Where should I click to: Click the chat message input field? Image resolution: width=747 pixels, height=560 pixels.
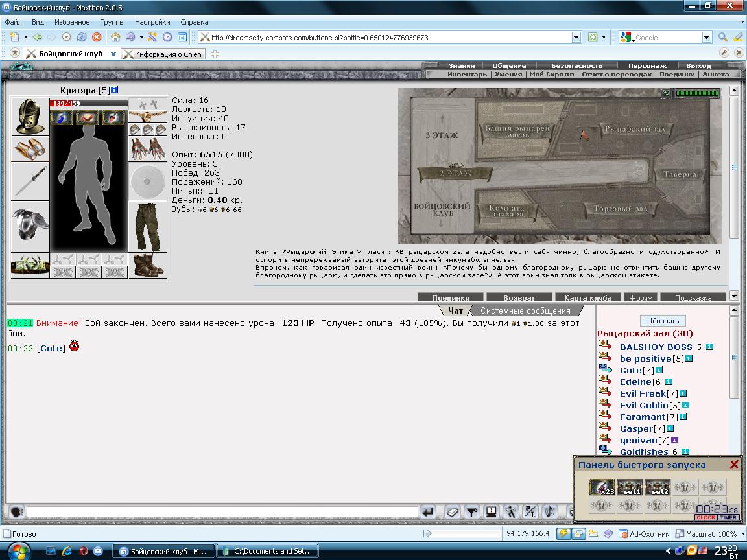point(222,512)
